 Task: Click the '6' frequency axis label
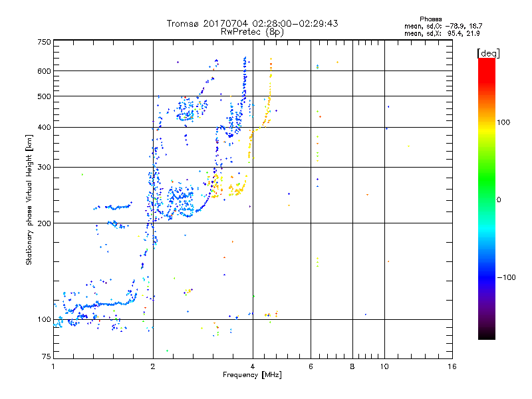pyautogui.click(x=311, y=366)
